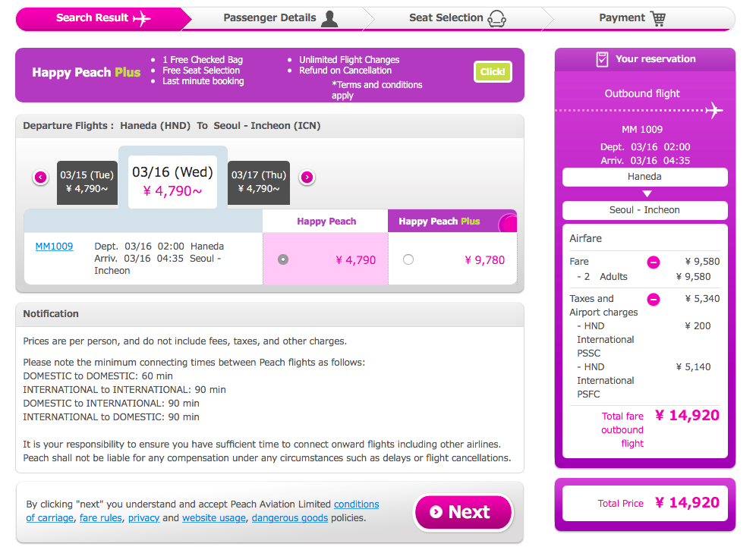Screen dimensions: 756x550
Task: Go to next dates with right arrow
Action: [x=307, y=177]
